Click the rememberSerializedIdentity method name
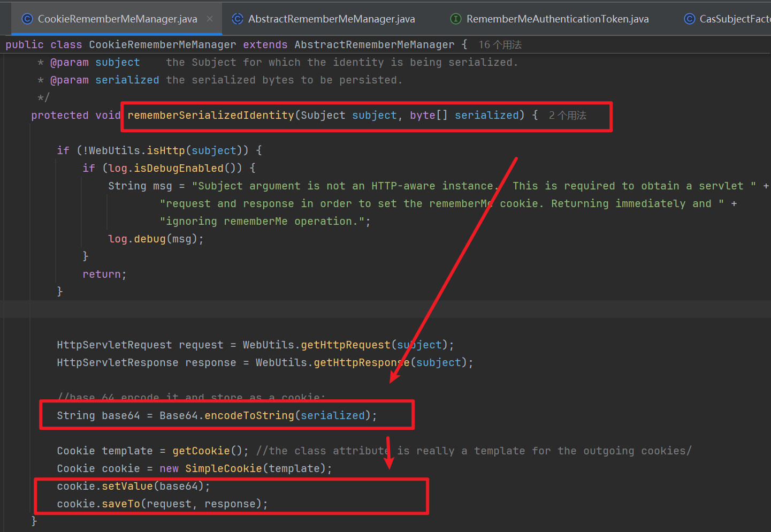 [210, 116]
